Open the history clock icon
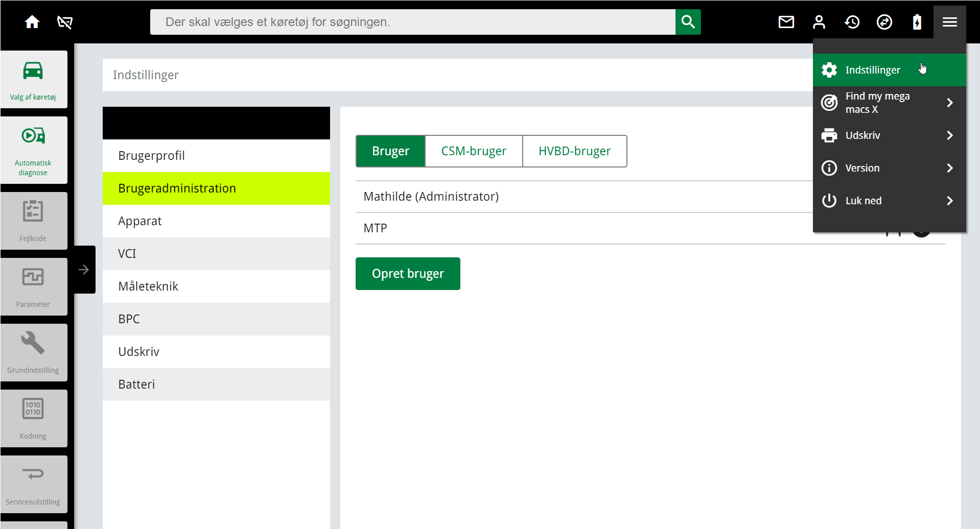This screenshot has height=529, width=980. 852,22
